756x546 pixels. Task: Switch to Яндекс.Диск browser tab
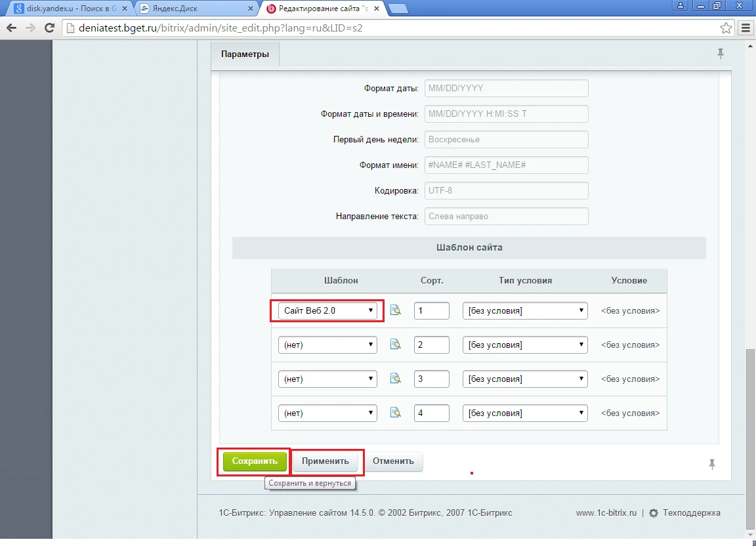[x=196, y=9]
